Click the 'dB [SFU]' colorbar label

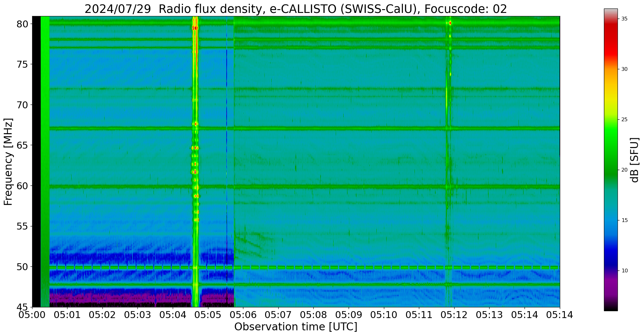pos(634,160)
